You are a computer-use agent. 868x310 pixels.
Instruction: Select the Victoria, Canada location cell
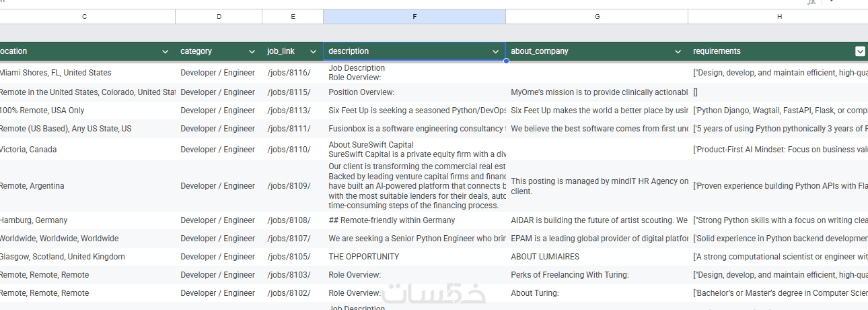tap(87, 150)
